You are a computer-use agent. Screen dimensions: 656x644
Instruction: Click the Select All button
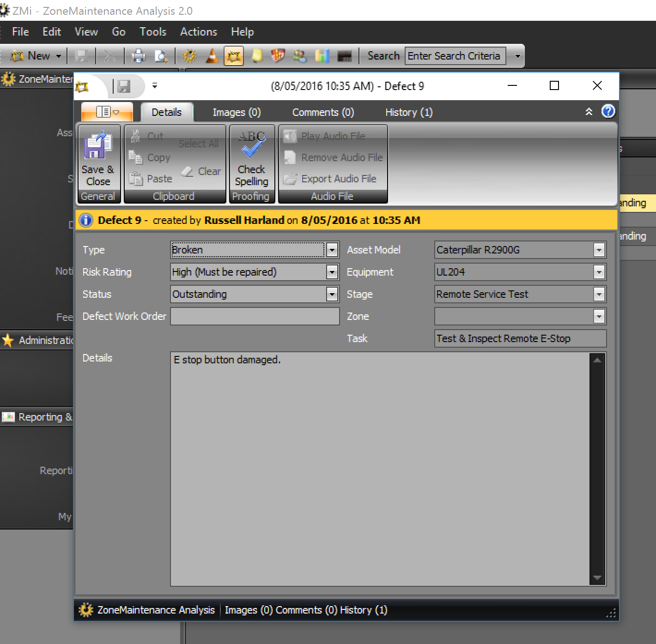click(198, 144)
